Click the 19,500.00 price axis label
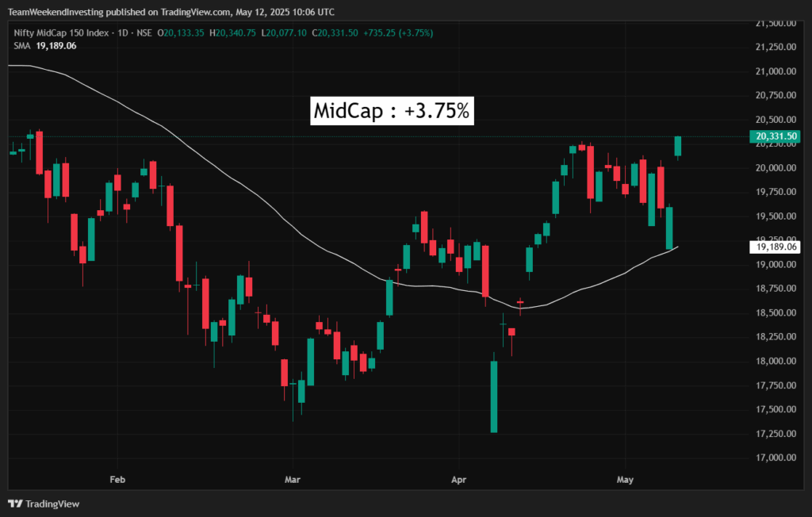 click(x=776, y=216)
